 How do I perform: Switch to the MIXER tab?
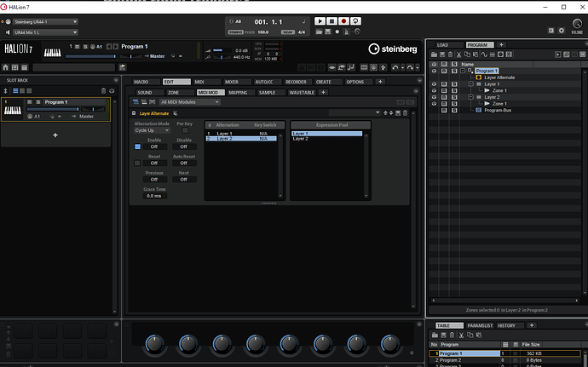[232, 82]
